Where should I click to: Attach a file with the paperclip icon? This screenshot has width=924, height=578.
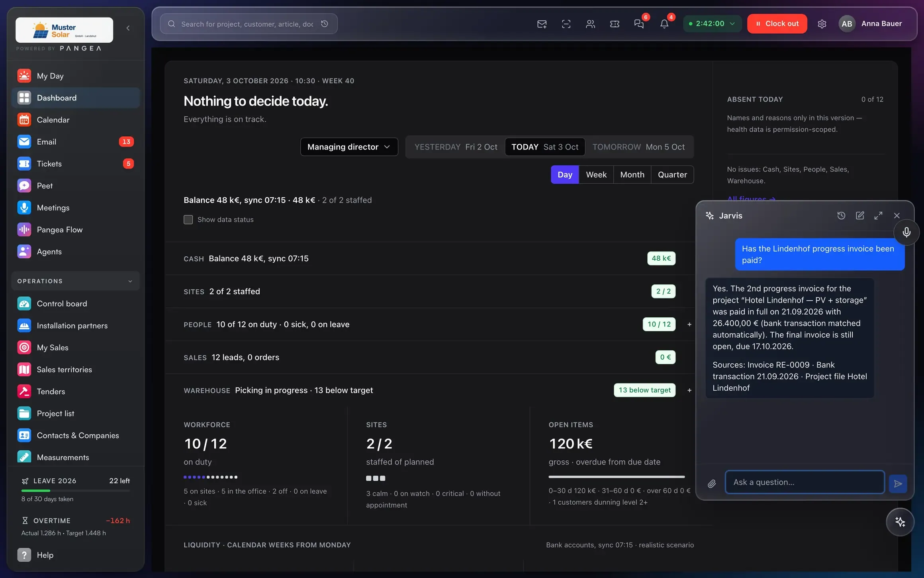[712, 484]
